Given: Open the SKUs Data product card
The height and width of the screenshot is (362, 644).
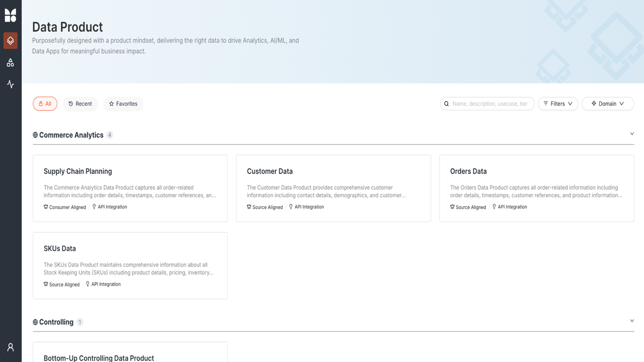Looking at the screenshot, I should (130, 265).
